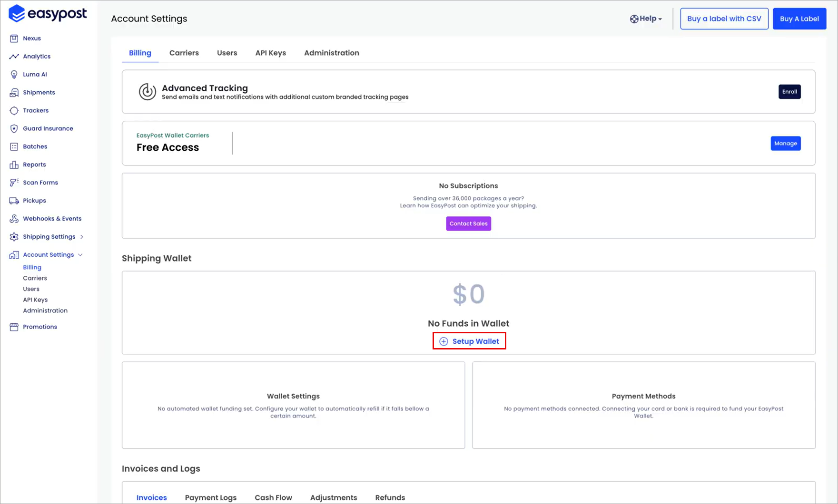Click the Promotions icon in sidebar
Screen dimensions: 838x504
point(14,327)
